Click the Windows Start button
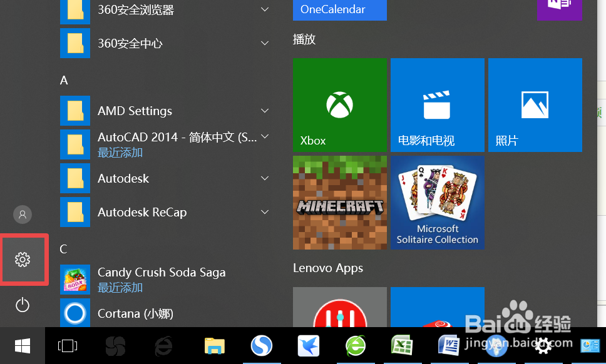The image size is (606, 364). (23, 345)
